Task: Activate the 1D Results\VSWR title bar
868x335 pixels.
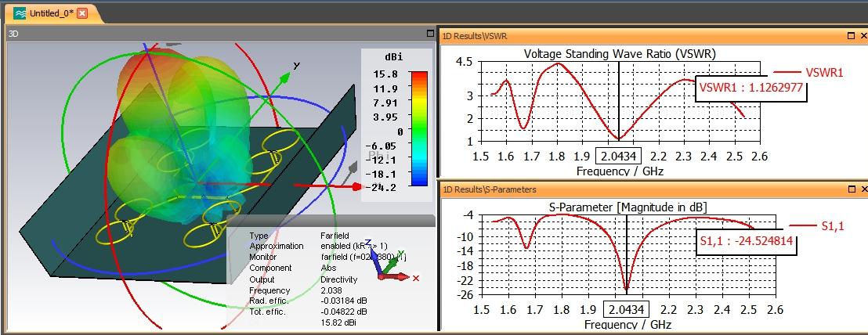Action: point(627,35)
